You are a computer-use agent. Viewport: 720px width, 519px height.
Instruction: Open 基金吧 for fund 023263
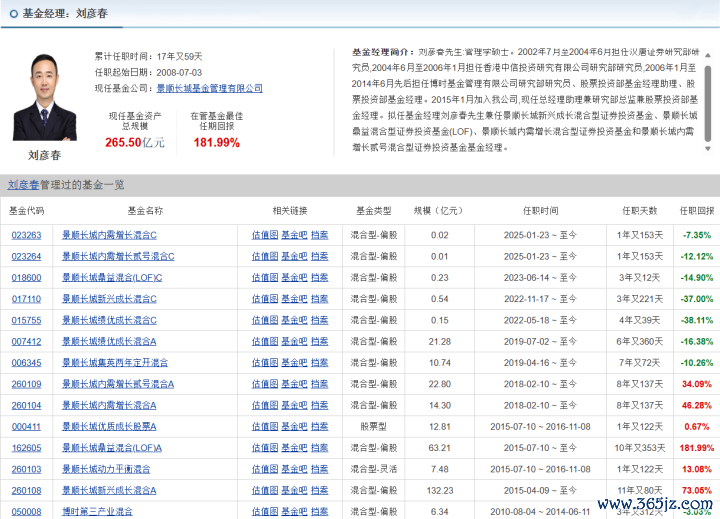point(294,235)
